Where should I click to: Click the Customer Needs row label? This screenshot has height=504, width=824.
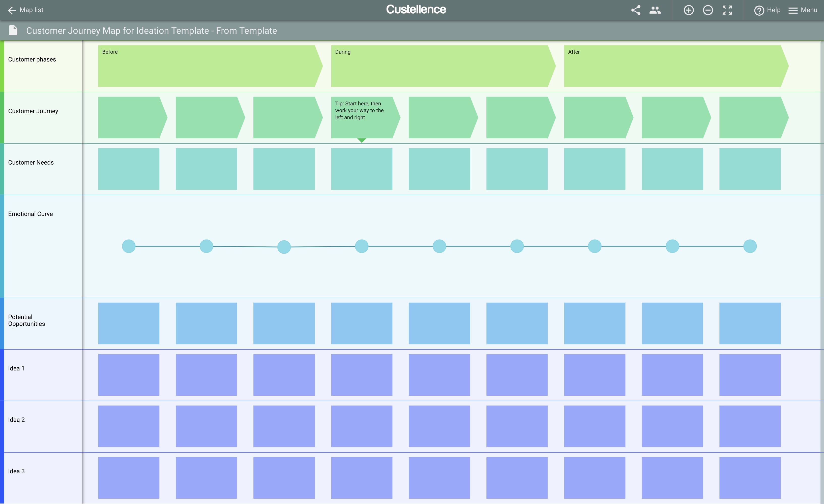click(31, 162)
